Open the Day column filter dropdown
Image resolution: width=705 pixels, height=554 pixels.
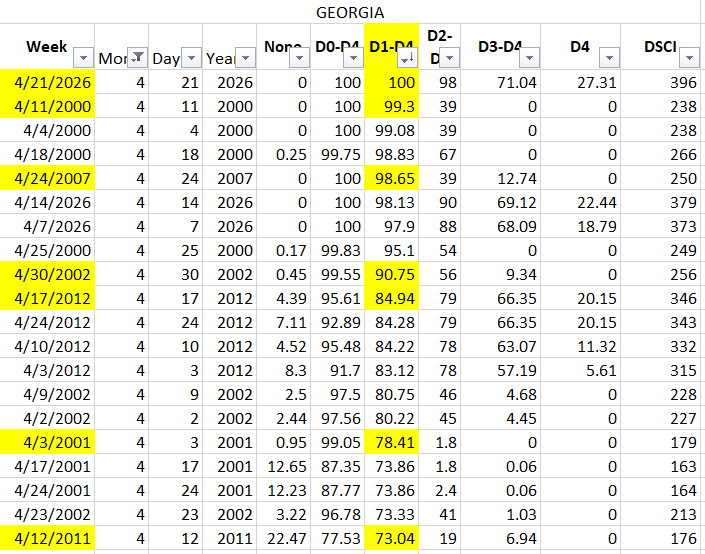(192, 58)
